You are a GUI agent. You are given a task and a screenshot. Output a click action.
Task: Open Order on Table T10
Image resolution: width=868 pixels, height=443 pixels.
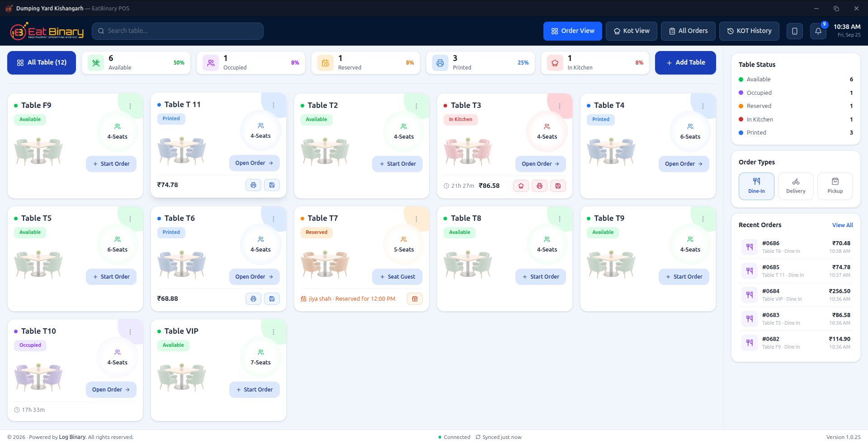point(111,390)
